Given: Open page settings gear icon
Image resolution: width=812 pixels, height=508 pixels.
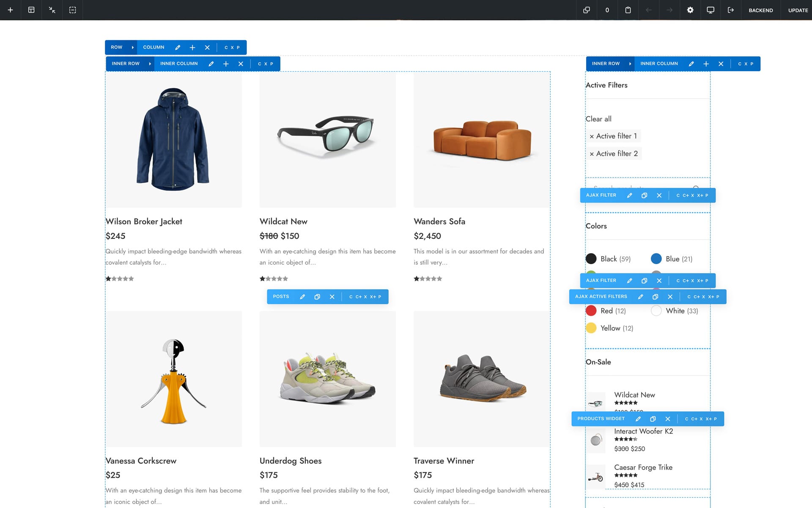Looking at the screenshot, I should coord(690,10).
